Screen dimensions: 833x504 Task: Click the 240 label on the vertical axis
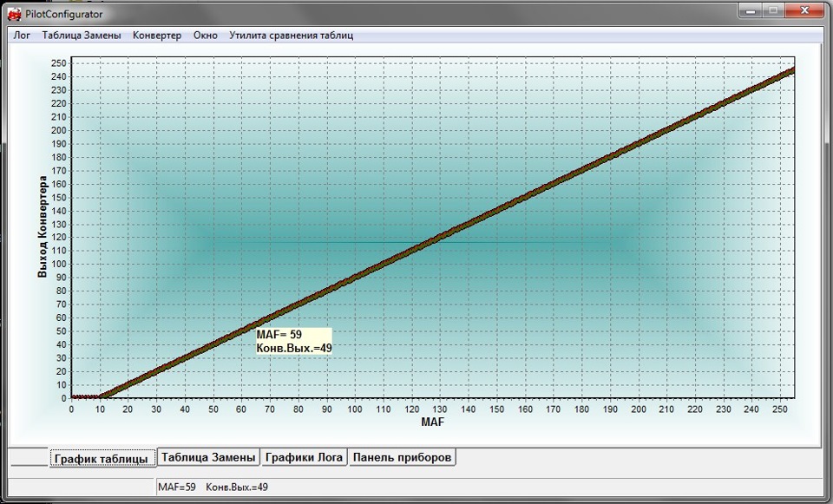(x=59, y=76)
